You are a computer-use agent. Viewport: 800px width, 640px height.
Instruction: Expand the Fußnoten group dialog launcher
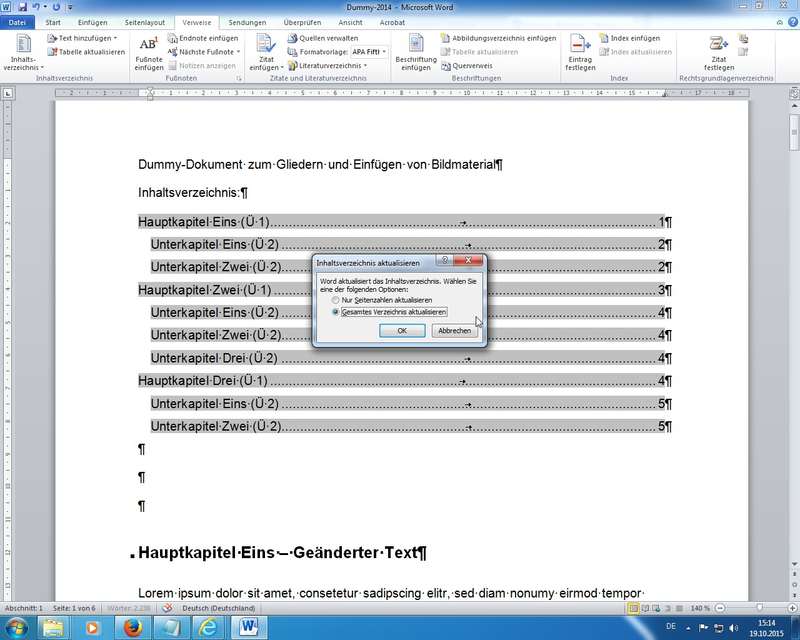238,79
